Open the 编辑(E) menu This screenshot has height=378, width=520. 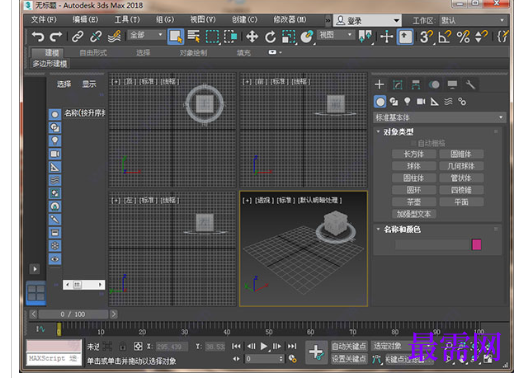[85, 20]
